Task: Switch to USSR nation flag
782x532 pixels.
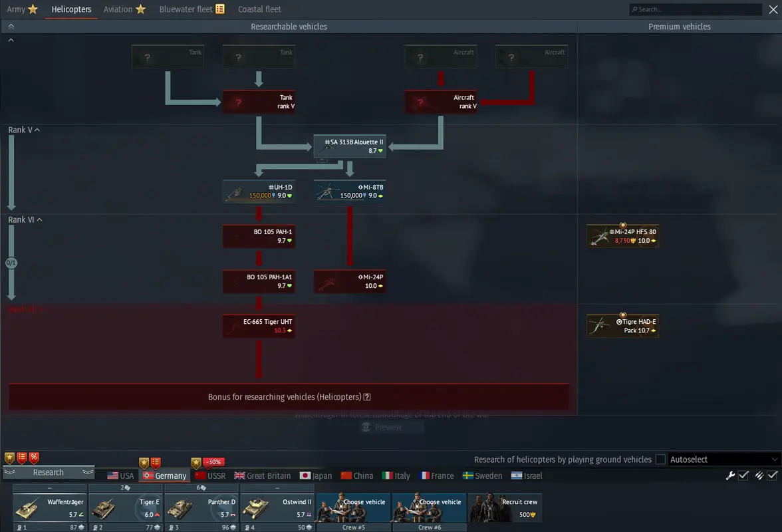Action: (210, 475)
